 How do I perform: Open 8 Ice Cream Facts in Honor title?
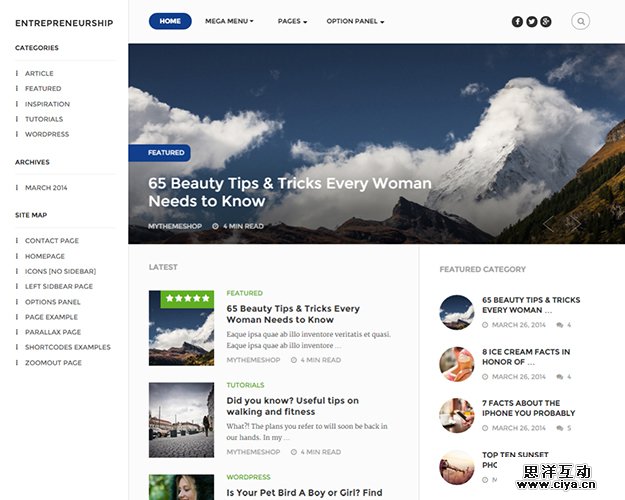[x=526, y=357]
